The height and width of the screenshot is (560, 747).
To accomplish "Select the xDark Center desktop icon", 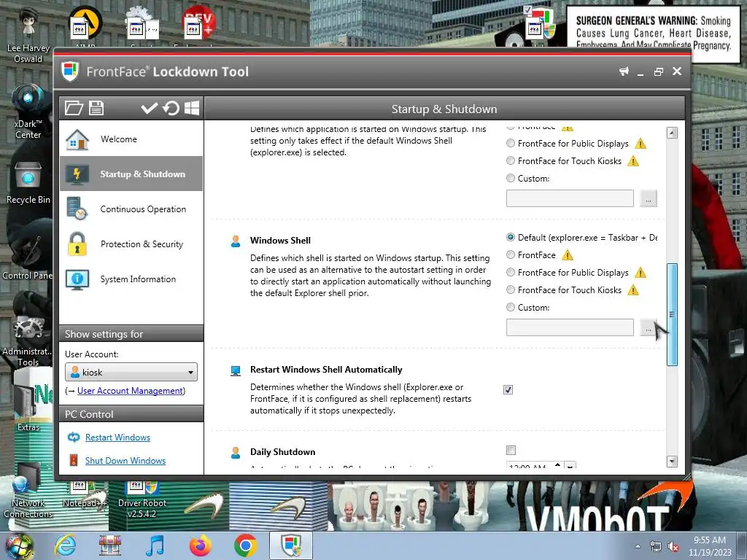I will [x=28, y=112].
